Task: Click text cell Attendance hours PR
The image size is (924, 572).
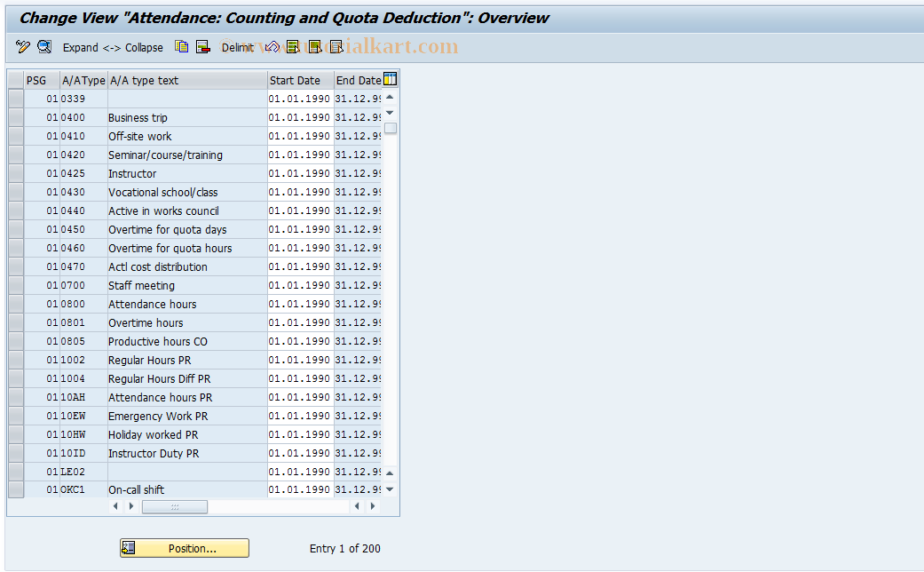Action: [187, 397]
